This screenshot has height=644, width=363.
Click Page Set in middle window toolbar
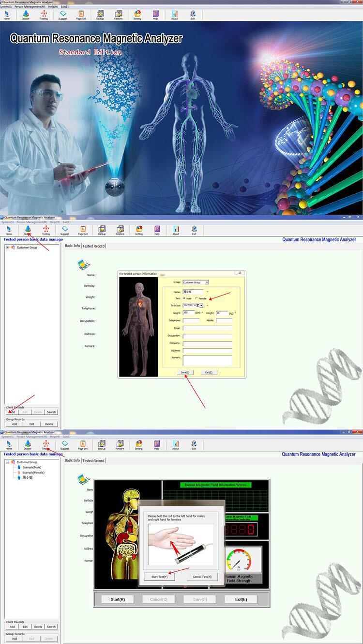pyautogui.click(x=83, y=230)
